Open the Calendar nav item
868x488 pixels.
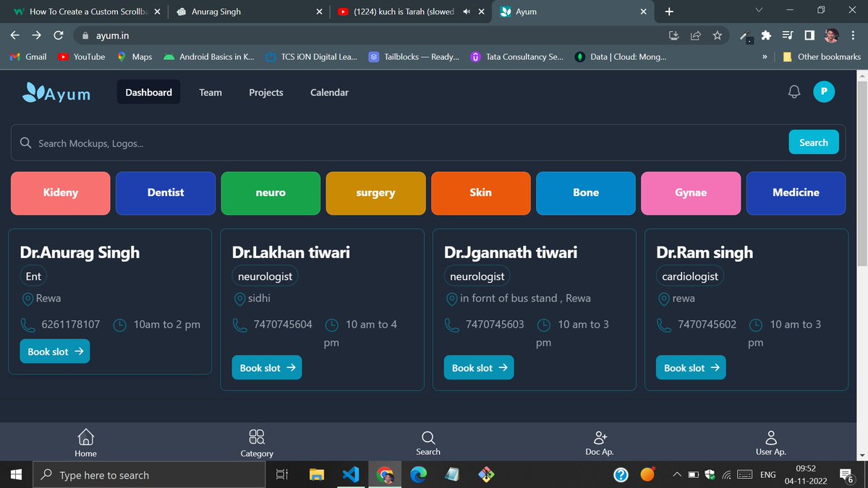coord(329,93)
